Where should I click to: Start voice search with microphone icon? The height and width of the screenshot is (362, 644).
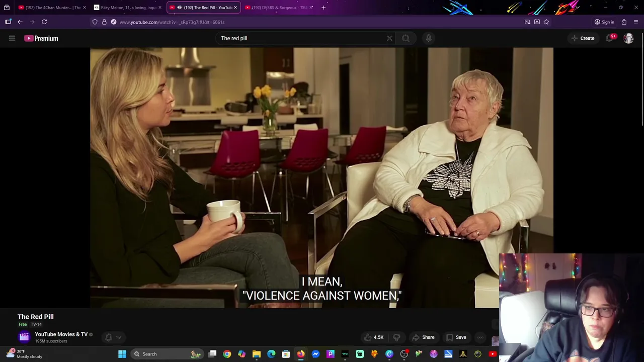[x=428, y=38]
